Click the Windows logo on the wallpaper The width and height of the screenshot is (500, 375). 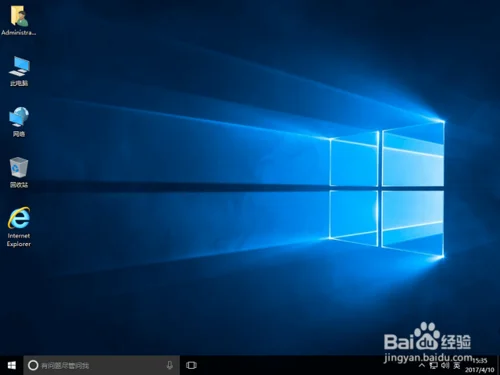click(387, 189)
